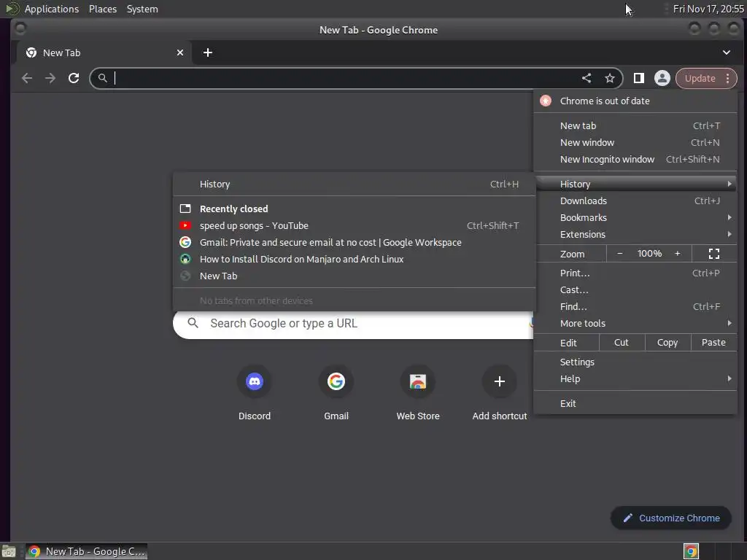Open the Applications menu in the top panel
This screenshot has width=747, height=560.
click(52, 9)
